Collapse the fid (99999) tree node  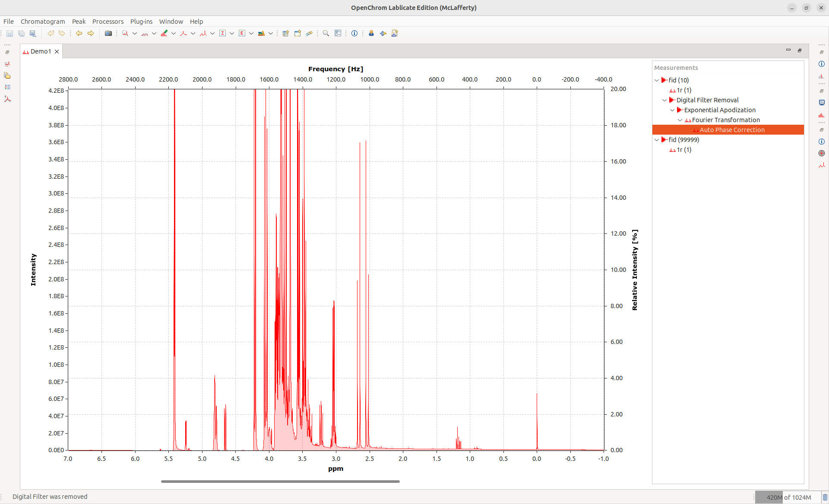(x=657, y=140)
